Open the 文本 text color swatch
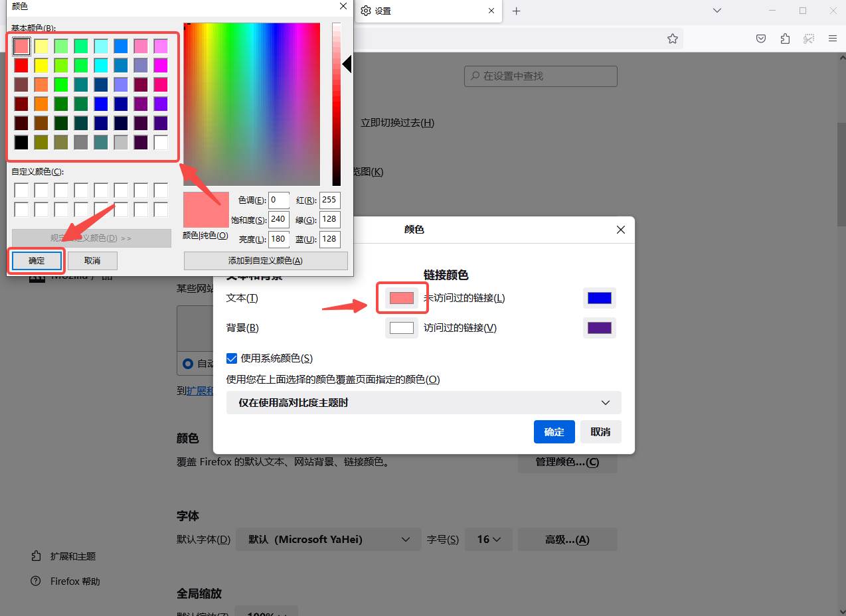The height and width of the screenshot is (616, 846). (402, 298)
